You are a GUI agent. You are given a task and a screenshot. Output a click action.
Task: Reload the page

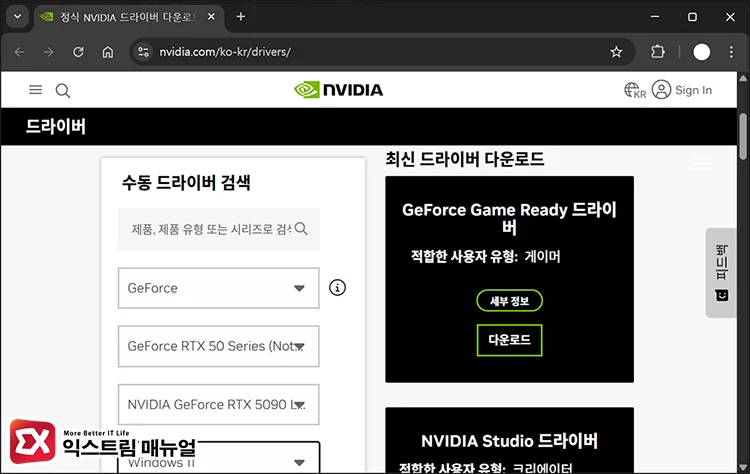coord(78,52)
